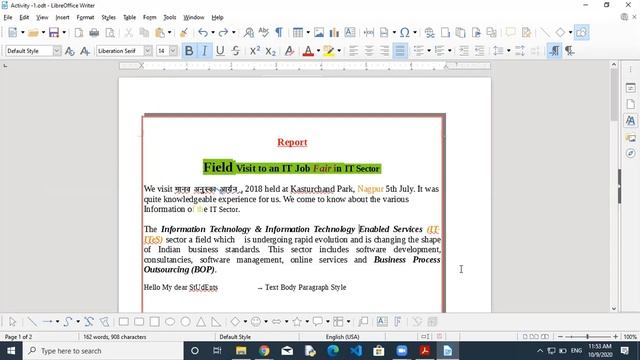Toggle Bold formatting
Screen dimensions: 640x360
189,51
